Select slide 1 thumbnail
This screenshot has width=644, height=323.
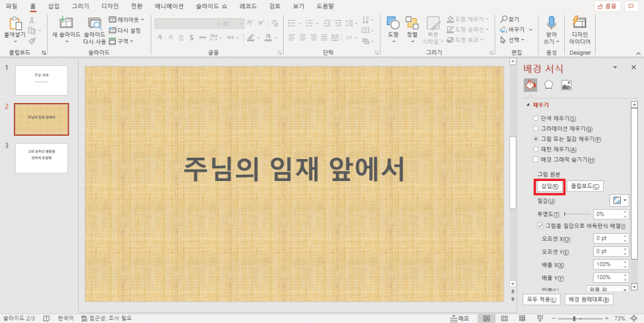[42, 80]
